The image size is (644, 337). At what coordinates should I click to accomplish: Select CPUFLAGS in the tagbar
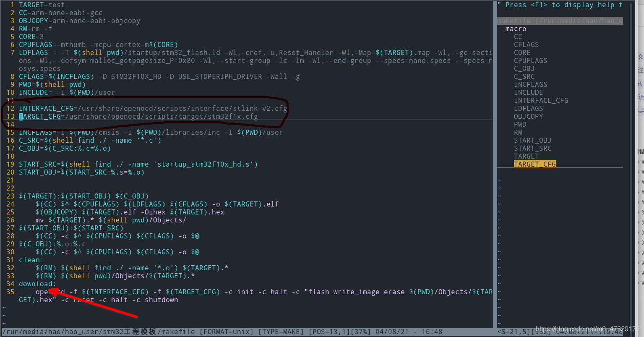click(530, 60)
